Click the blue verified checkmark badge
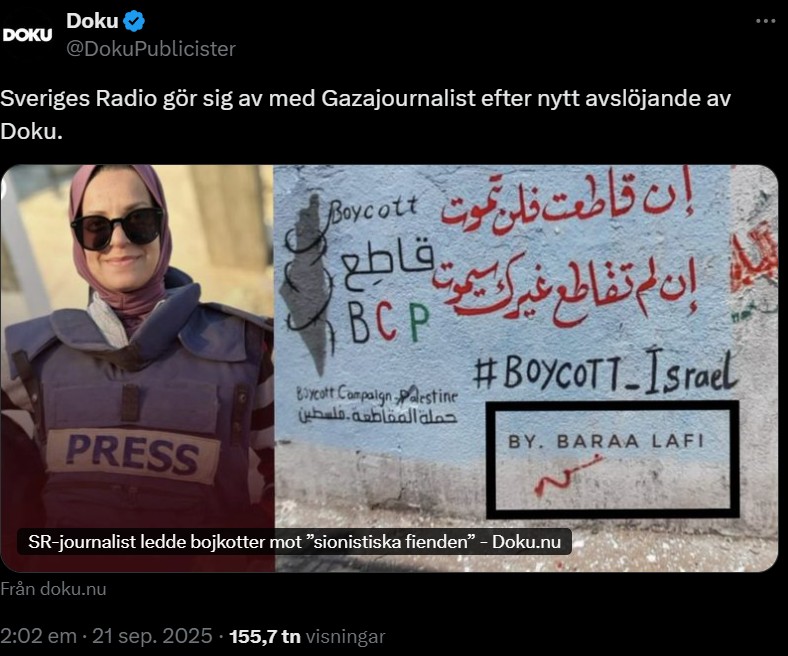Viewport: 788px width, 656px height. point(134,21)
